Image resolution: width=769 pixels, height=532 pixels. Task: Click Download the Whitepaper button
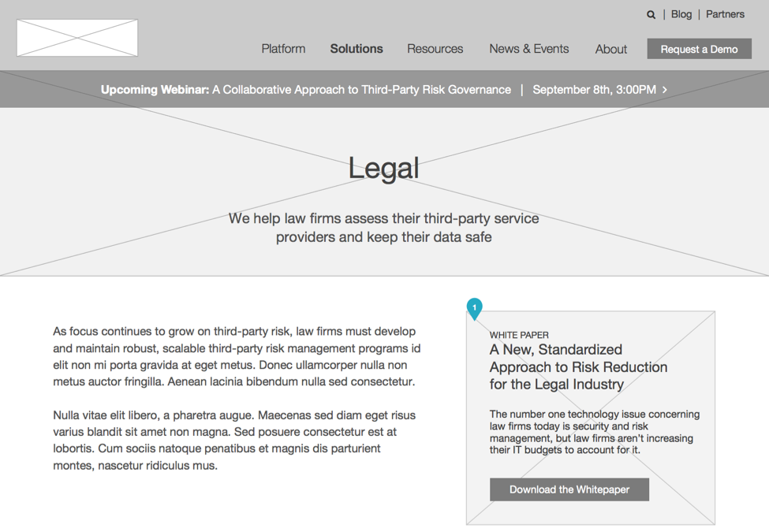click(x=569, y=489)
